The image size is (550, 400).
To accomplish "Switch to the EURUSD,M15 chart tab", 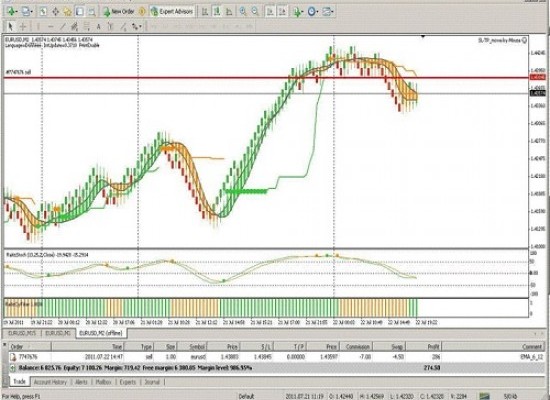I will point(22,333).
